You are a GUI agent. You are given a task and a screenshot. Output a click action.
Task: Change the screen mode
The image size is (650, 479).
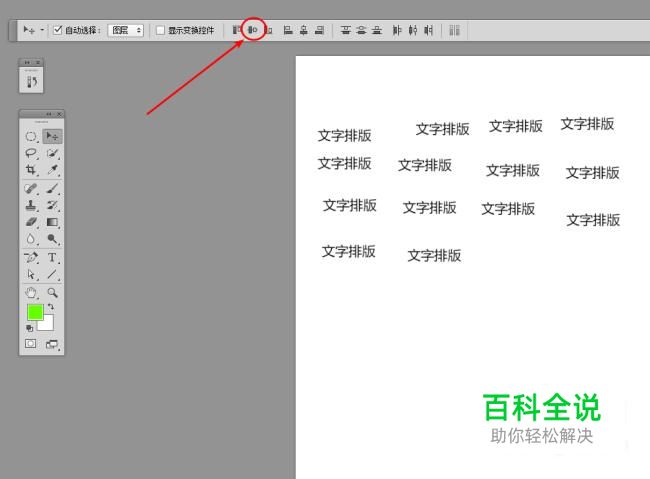coord(52,344)
